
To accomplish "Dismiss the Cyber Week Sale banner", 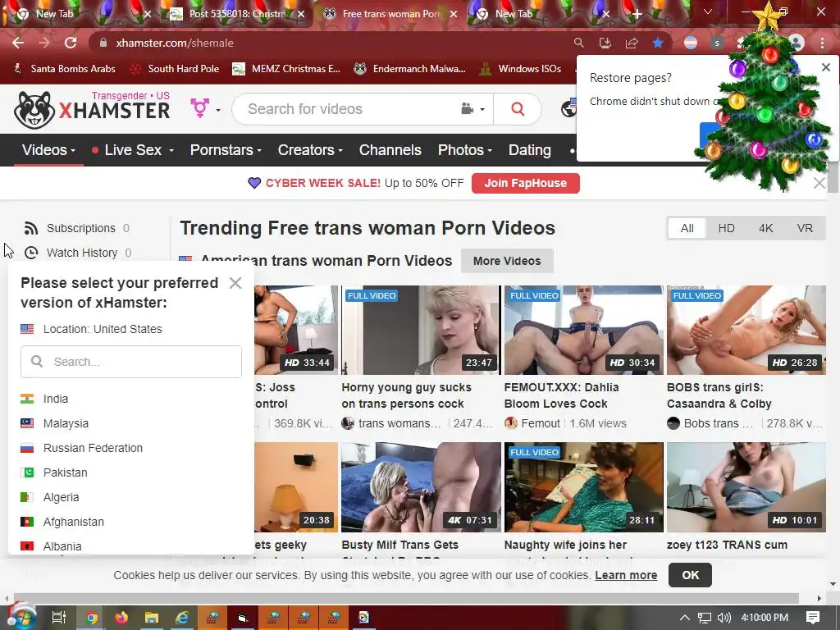I will [x=819, y=183].
